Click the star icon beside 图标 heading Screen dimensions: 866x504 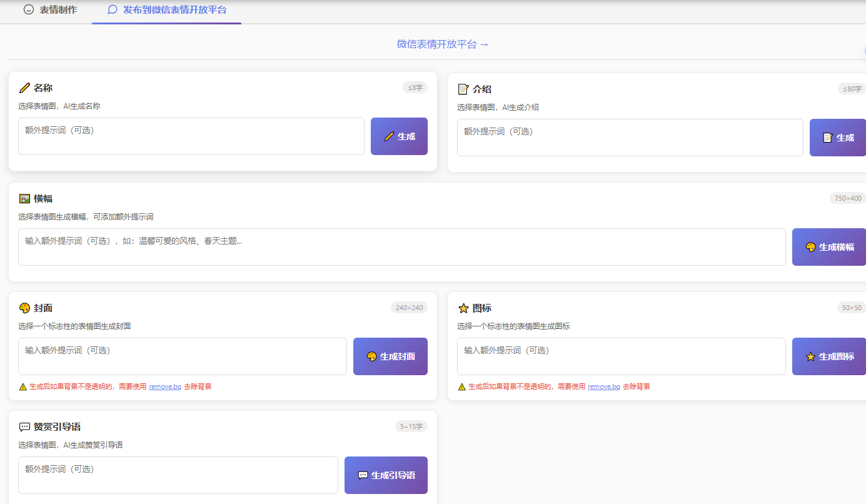[463, 308]
